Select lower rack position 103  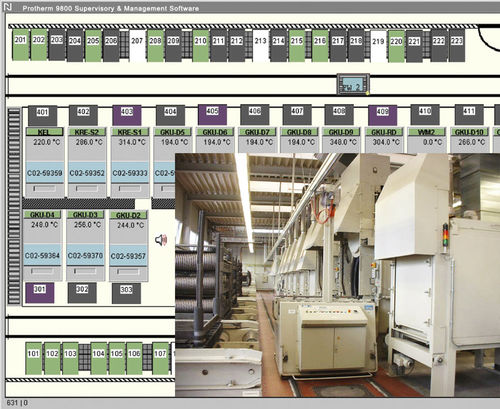[70, 358]
